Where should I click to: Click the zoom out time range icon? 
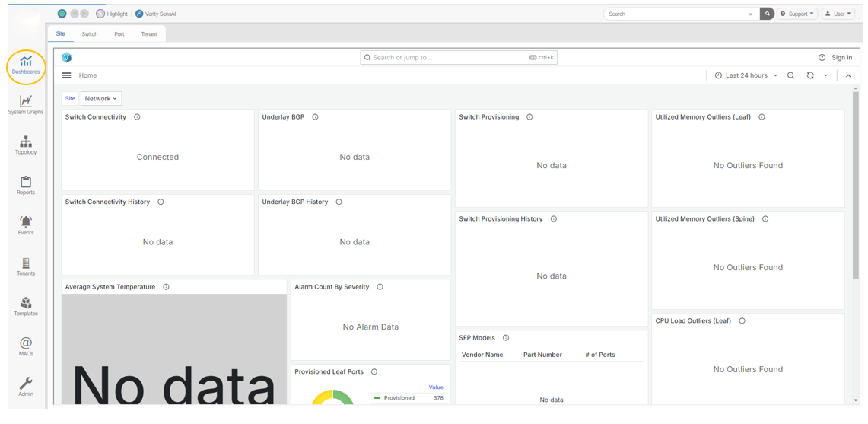coord(791,75)
